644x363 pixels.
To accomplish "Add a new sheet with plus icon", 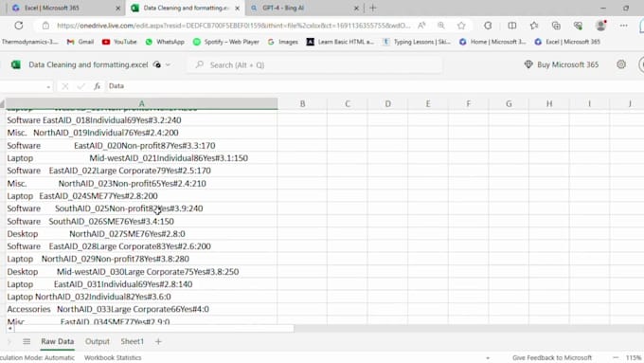I will [158, 341].
